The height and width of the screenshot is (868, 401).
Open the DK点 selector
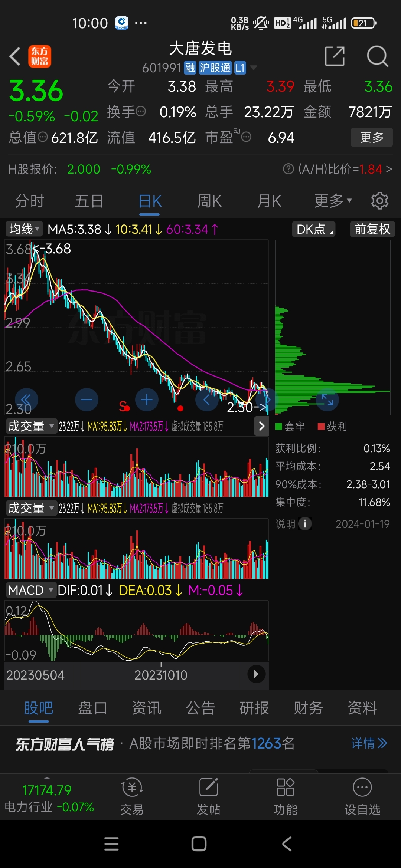[314, 229]
